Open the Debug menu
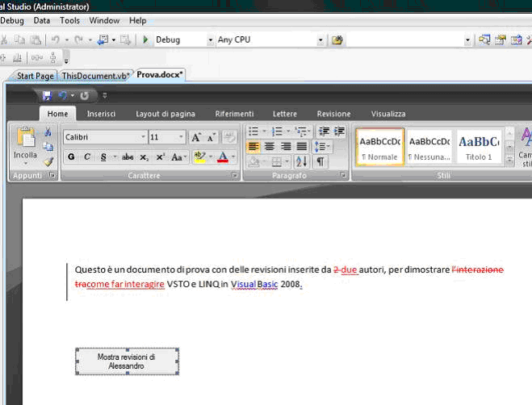The height and width of the screenshot is (405, 532). click(x=12, y=21)
